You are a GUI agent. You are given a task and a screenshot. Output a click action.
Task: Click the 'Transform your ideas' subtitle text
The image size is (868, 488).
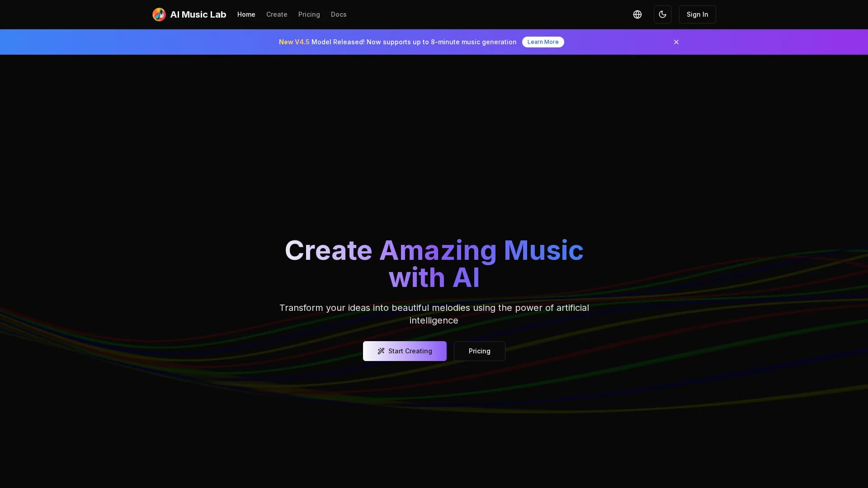click(434, 314)
